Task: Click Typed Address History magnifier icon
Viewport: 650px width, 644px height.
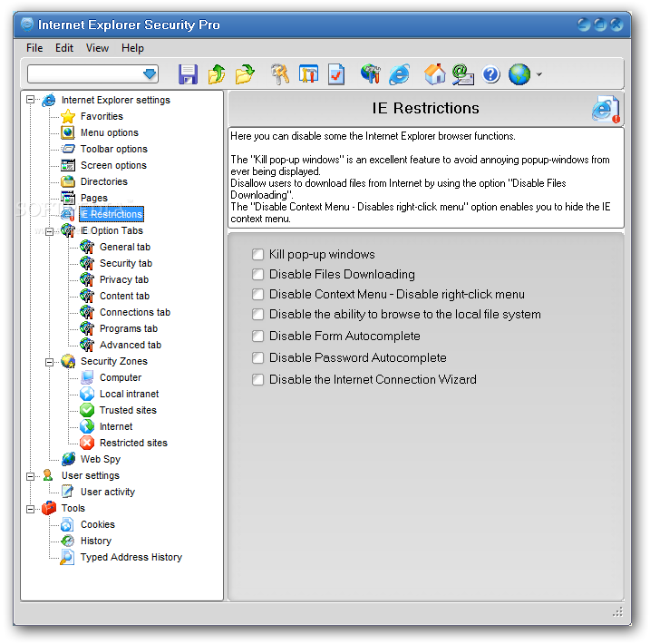Action: coord(68,557)
